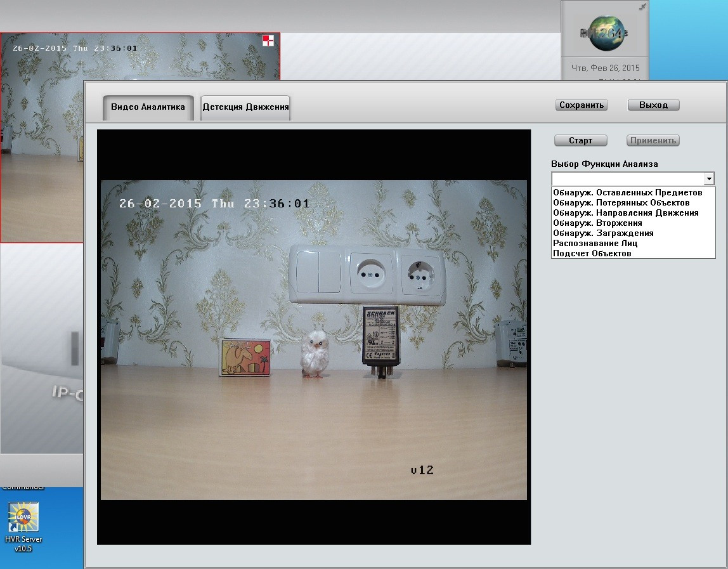
Task: Collapse the analysis function dropdown arrow
Action: (x=710, y=179)
